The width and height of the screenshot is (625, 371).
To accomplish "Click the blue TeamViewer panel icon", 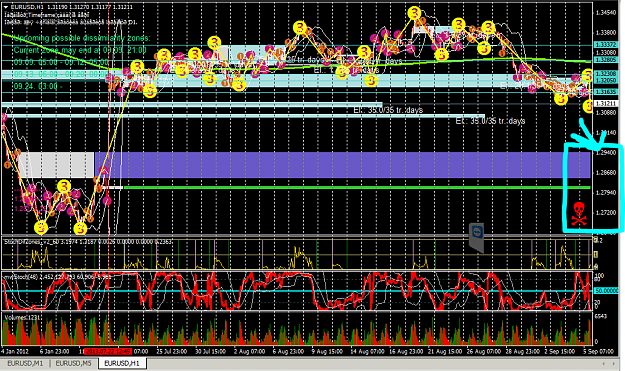I will 477,238.
